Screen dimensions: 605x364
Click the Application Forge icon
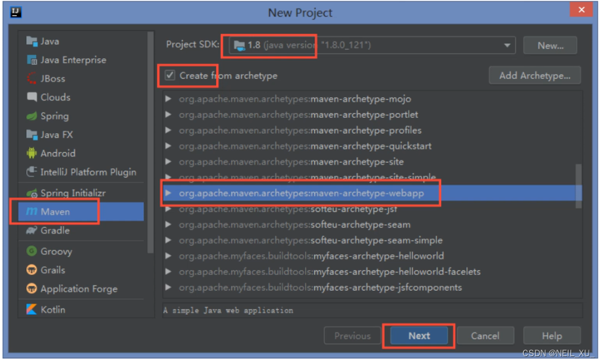[31, 289]
